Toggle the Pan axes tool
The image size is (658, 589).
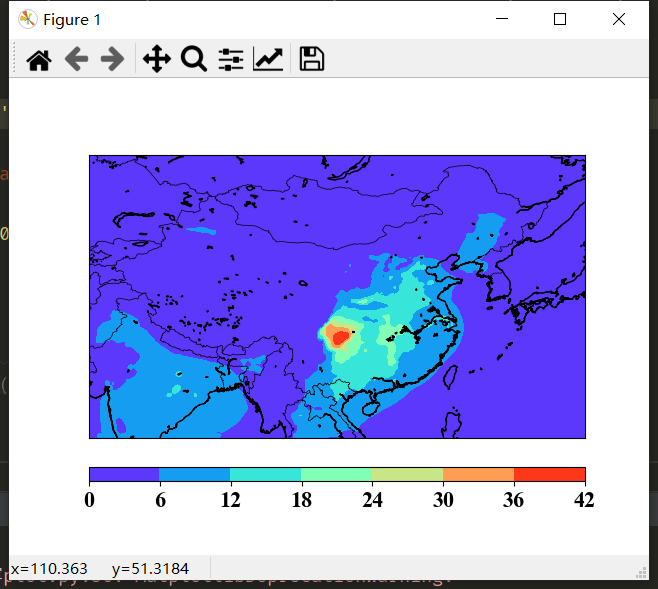[156, 60]
